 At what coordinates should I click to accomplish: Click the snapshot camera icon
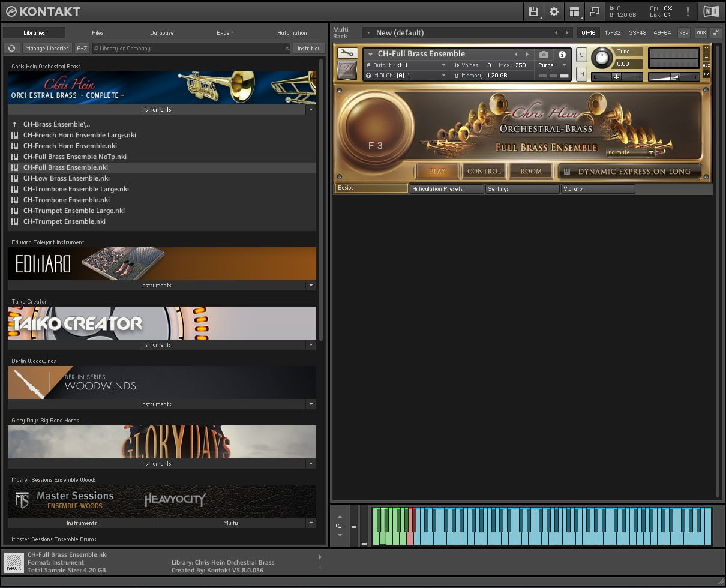[544, 54]
